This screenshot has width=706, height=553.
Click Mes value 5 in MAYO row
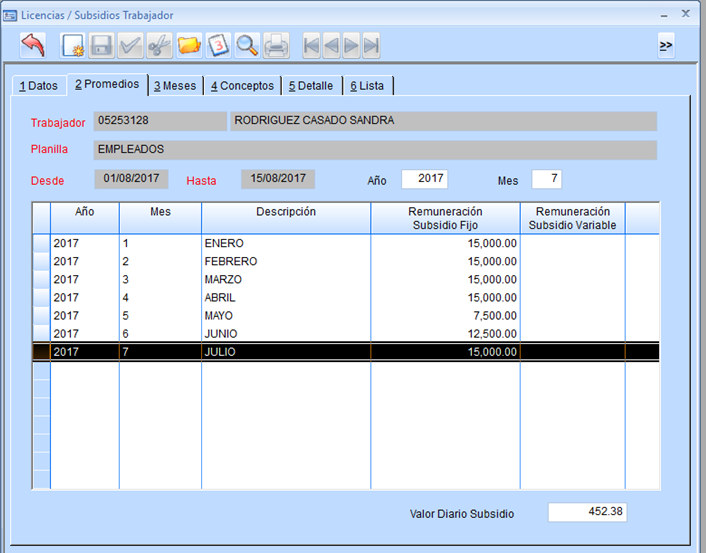(126, 316)
